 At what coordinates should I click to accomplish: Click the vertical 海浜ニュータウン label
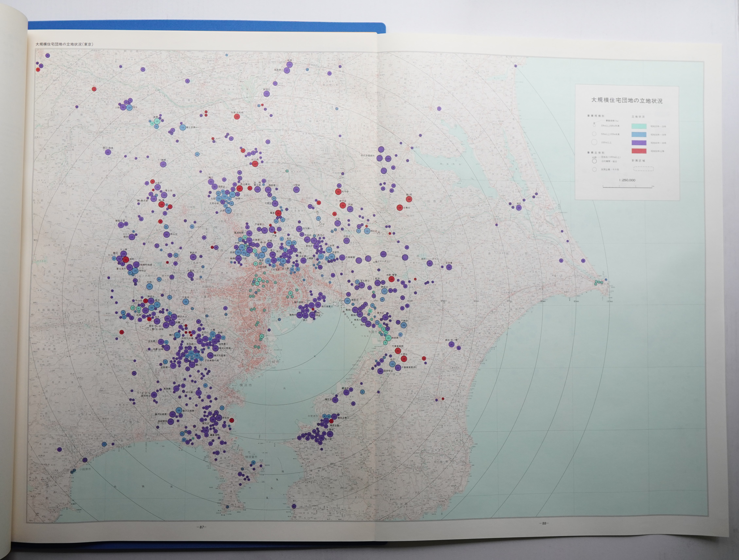pos(349,319)
